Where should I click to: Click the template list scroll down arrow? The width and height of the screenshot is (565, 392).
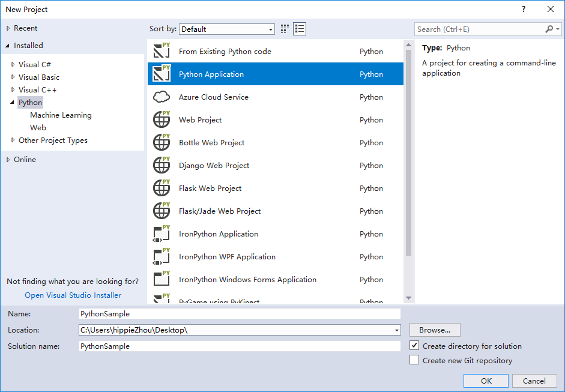click(408, 298)
